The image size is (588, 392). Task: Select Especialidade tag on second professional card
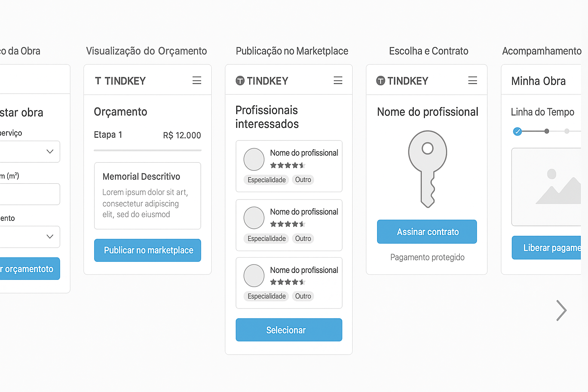pyautogui.click(x=266, y=238)
